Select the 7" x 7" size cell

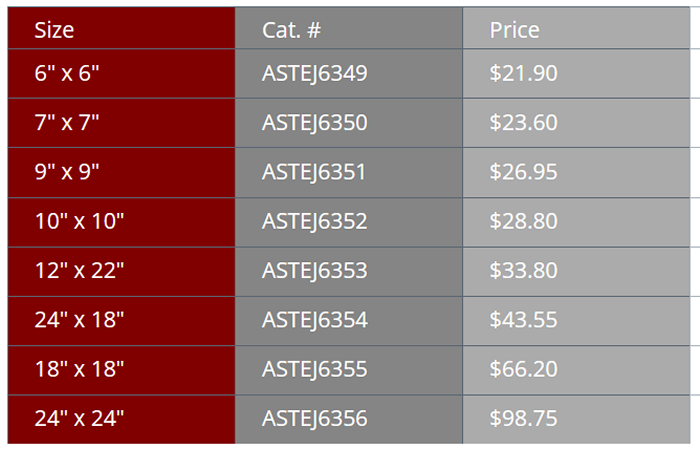point(66,123)
